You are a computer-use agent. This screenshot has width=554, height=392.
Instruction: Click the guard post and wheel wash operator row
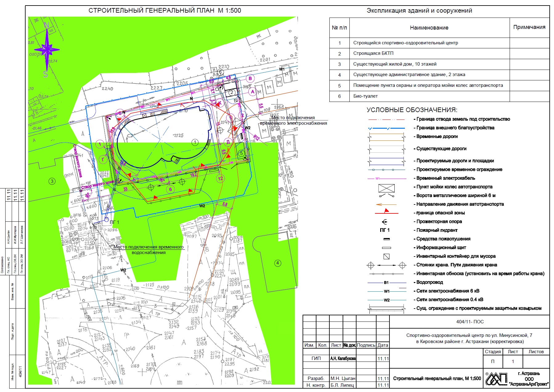439,85
